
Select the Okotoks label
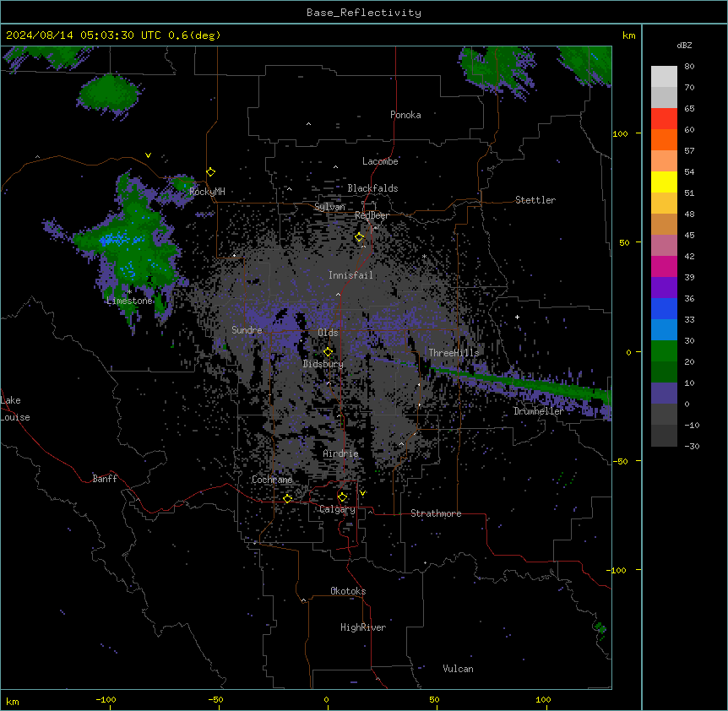(x=348, y=591)
